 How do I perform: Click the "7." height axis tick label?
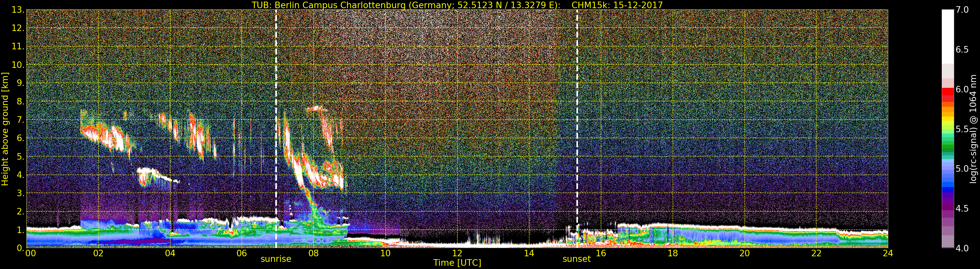[20, 120]
